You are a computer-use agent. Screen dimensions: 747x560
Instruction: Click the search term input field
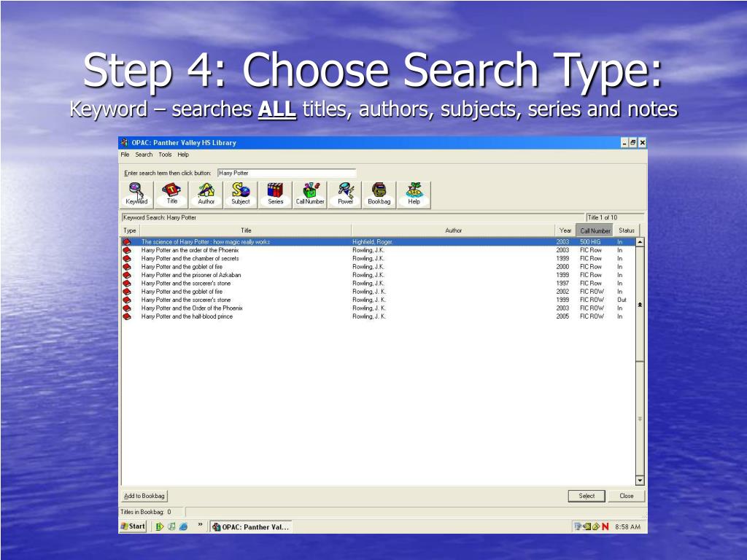(x=287, y=173)
